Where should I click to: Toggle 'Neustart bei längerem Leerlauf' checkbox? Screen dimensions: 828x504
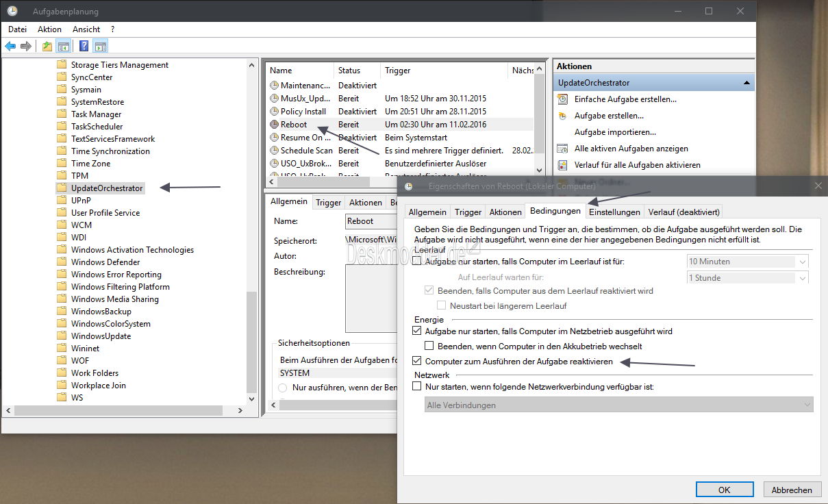[442, 306]
